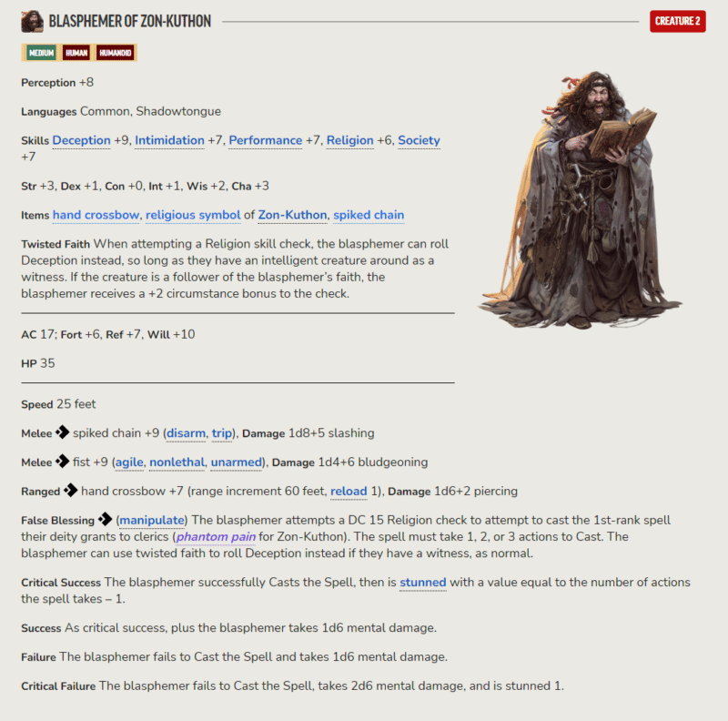Open the Intimidation skill link
Viewport: 728px width, 721px height.
pyautogui.click(x=169, y=140)
